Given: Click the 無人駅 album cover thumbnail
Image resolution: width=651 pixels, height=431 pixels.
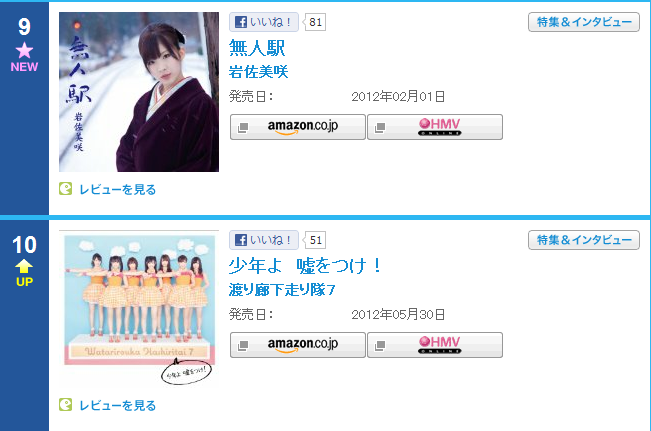Looking at the screenshot, I should click(x=139, y=92).
